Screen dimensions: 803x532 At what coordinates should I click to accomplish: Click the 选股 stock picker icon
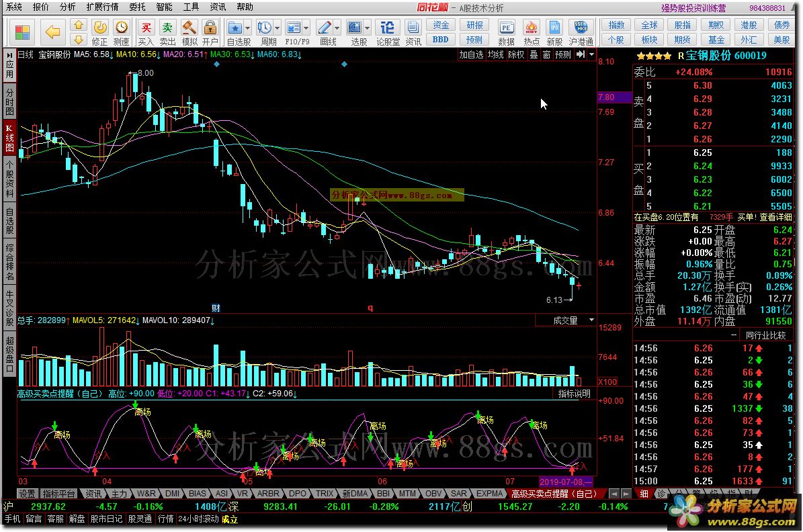coord(354,28)
